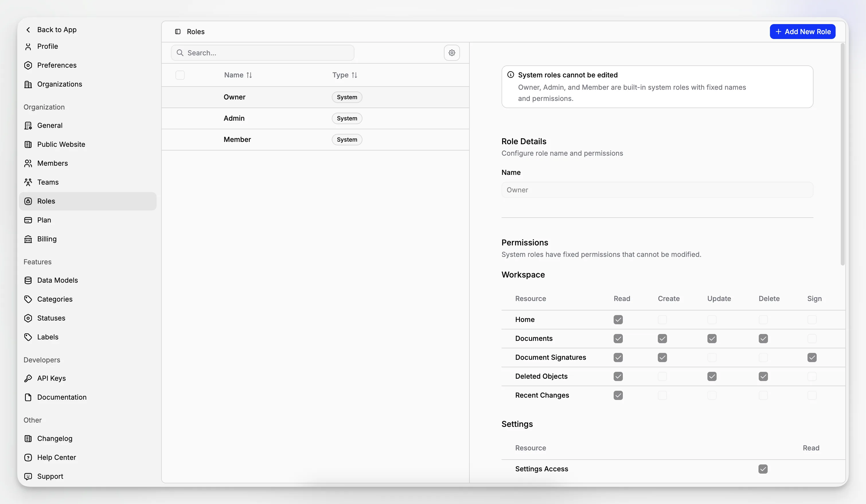Image resolution: width=866 pixels, height=504 pixels.
Task: Click the Preferences icon in sidebar
Action: tap(28, 65)
